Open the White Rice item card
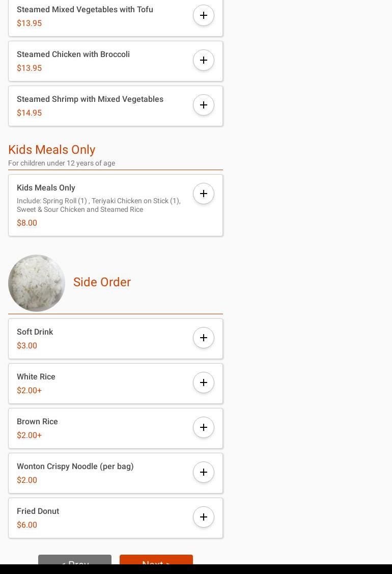The image size is (392, 574). pyautogui.click(x=102, y=384)
